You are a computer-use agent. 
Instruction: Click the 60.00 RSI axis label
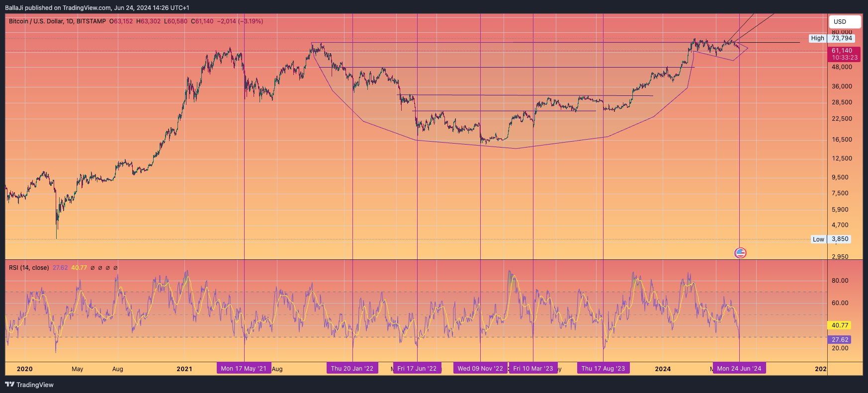click(840, 303)
